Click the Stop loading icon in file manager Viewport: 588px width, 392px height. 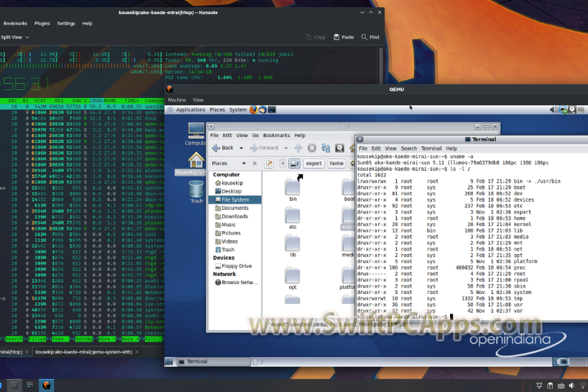[312, 148]
